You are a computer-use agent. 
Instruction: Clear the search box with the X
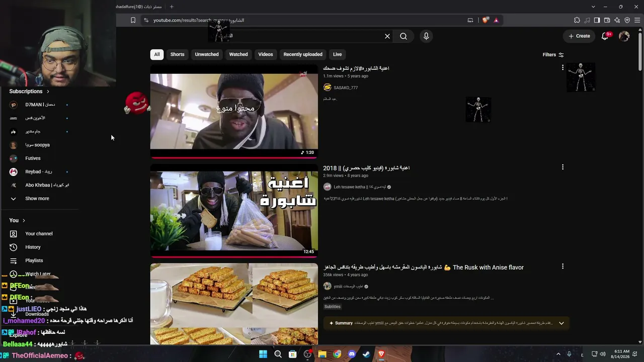(387, 36)
